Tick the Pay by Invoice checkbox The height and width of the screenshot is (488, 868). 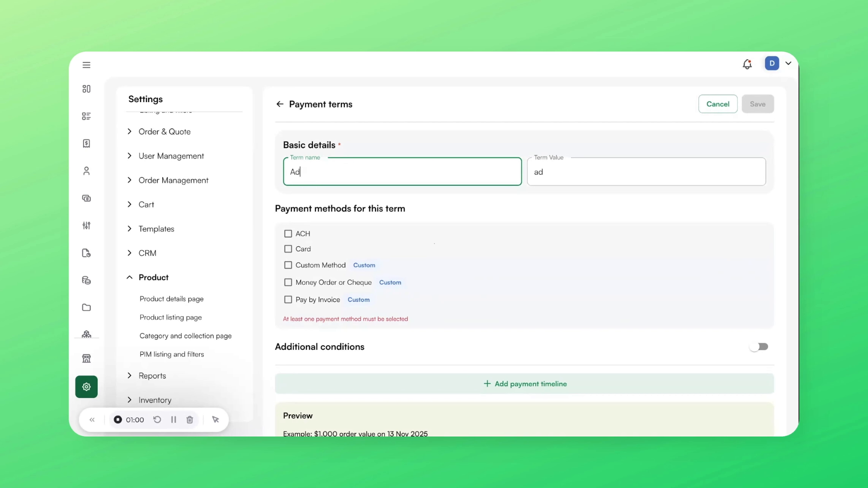pos(288,300)
